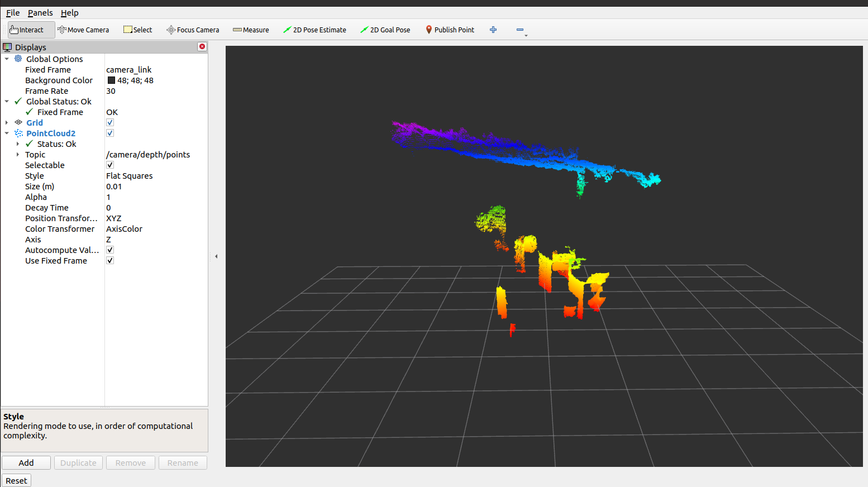Screen dimensions: 868x487
Task: Expand the Grid display node
Action: (7, 122)
